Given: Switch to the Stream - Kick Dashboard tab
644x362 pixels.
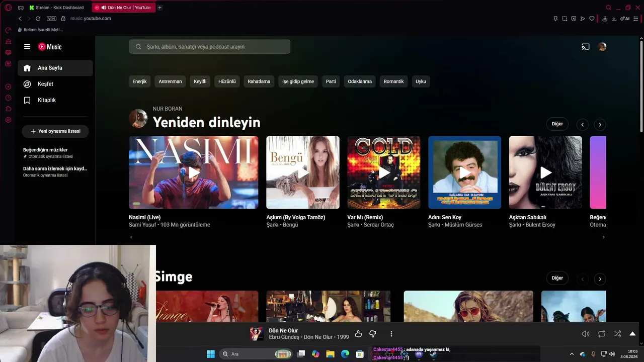Looking at the screenshot, I should 58,8.
